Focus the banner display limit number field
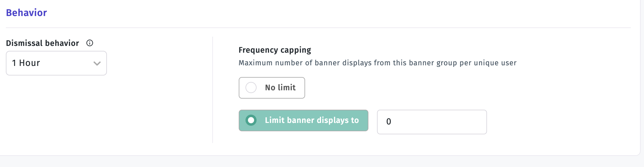644x167 pixels. coord(432,122)
